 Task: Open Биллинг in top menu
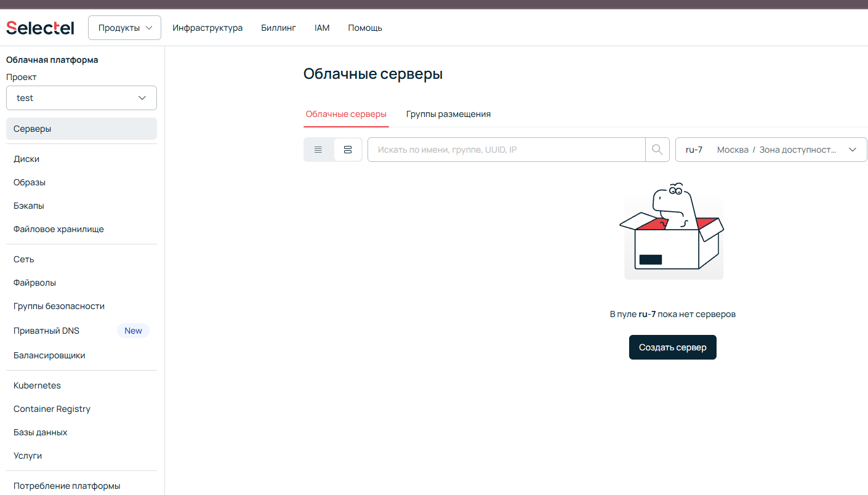coord(278,28)
